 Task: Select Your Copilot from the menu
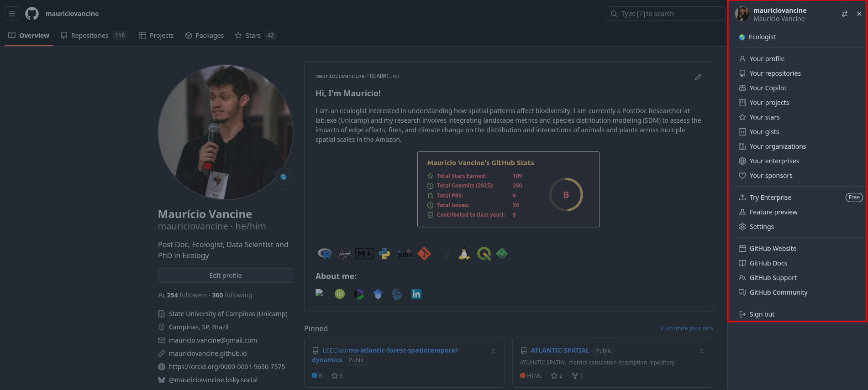click(x=768, y=88)
